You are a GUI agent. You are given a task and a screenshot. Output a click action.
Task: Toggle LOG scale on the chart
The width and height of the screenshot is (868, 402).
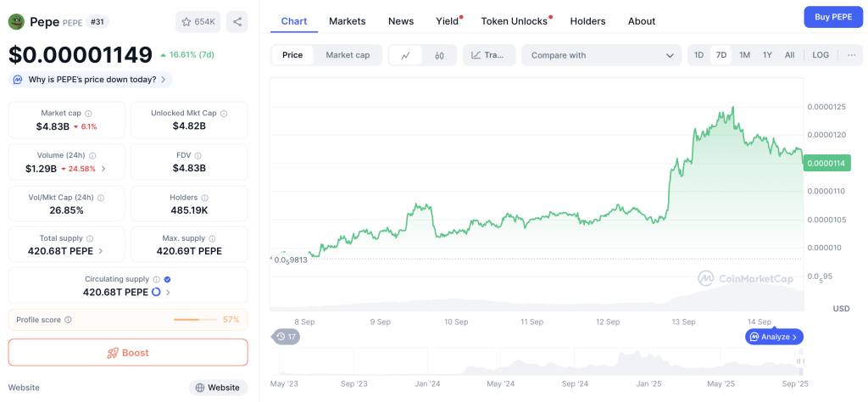pyautogui.click(x=821, y=55)
